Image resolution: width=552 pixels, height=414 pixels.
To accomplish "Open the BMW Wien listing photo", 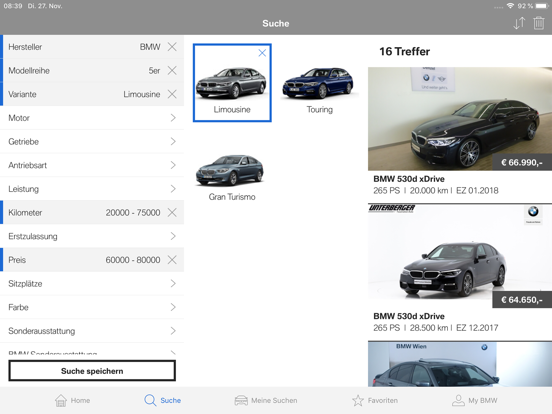I will [x=460, y=364].
